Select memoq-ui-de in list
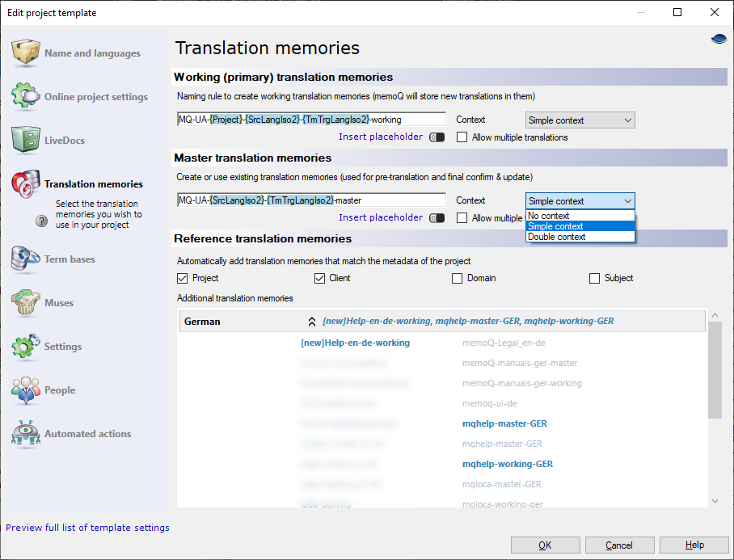The image size is (734, 560). (490, 402)
